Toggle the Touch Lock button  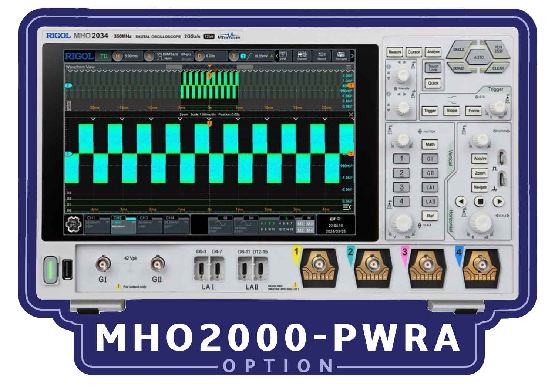click(433, 68)
